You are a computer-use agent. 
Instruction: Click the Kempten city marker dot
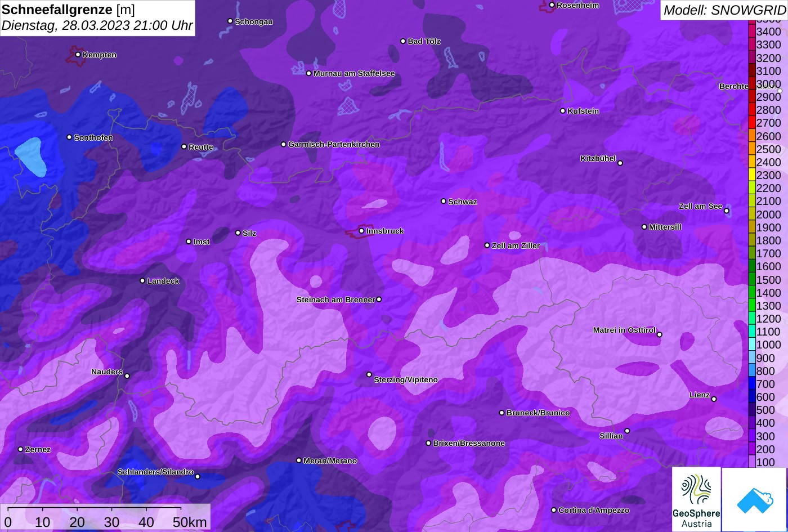point(78,55)
